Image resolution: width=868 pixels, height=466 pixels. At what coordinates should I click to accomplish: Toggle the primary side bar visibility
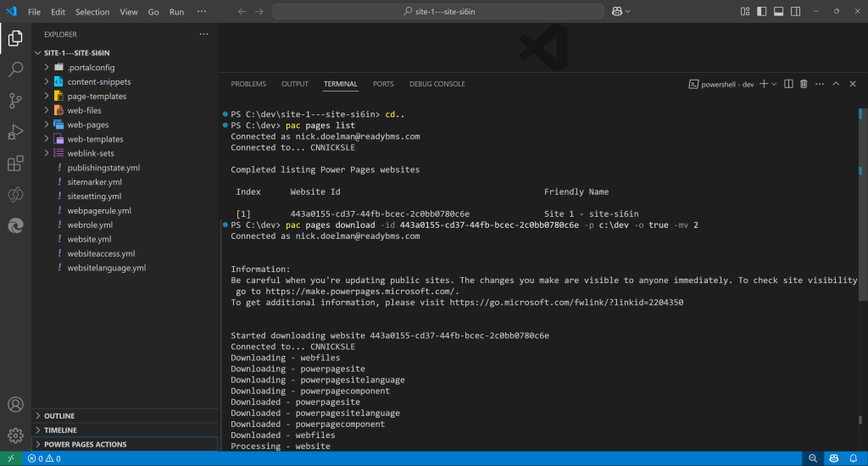pyautogui.click(x=759, y=12)
